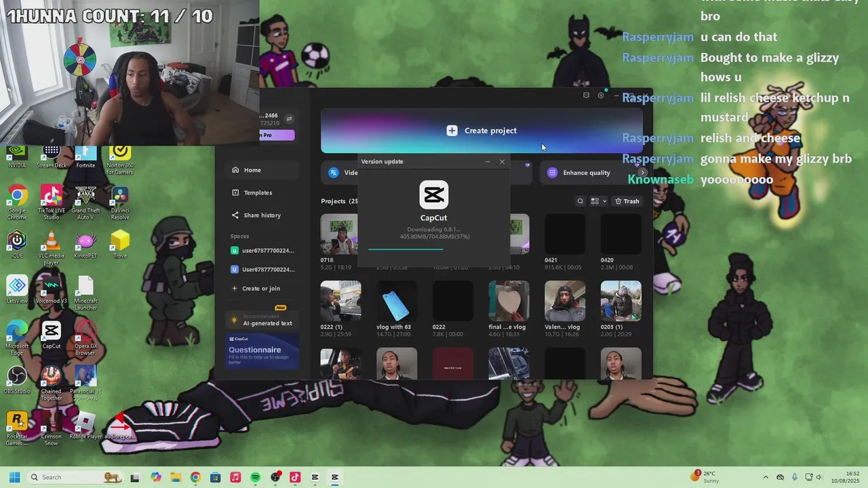Image resolution: width=868 pixels, height=488 pixels.
Task: Click the CapCut feedback message icon in title bar
Action: (x=586, y=96)
